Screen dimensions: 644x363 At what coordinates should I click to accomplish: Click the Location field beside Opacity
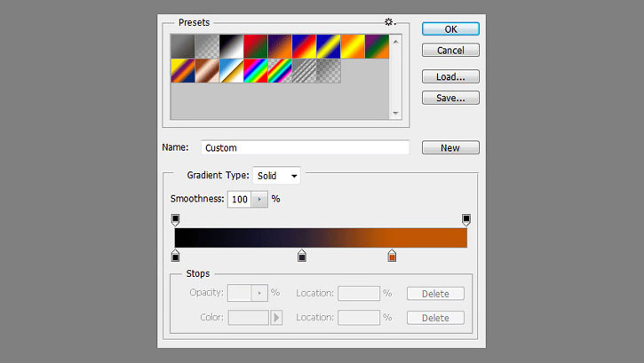click(359, 293)
